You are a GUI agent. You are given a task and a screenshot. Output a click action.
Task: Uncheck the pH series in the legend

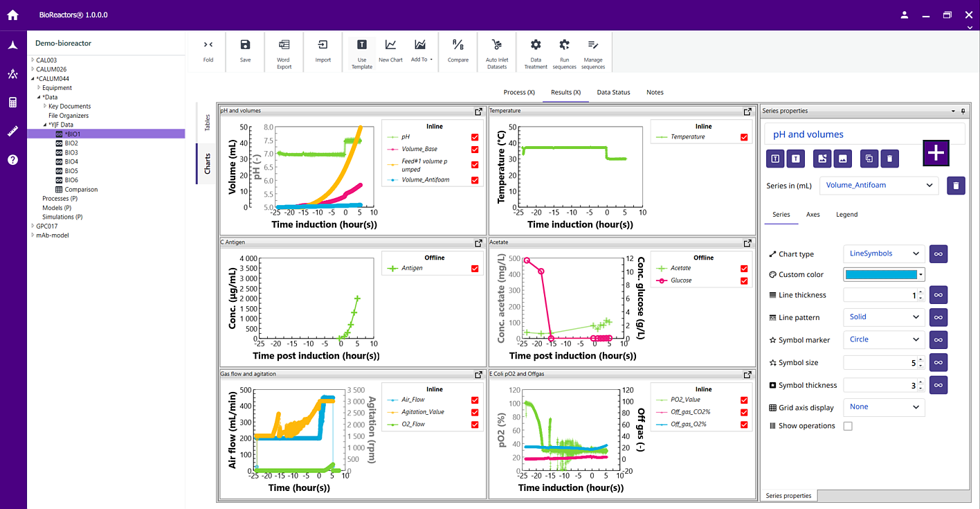[474, 137]
